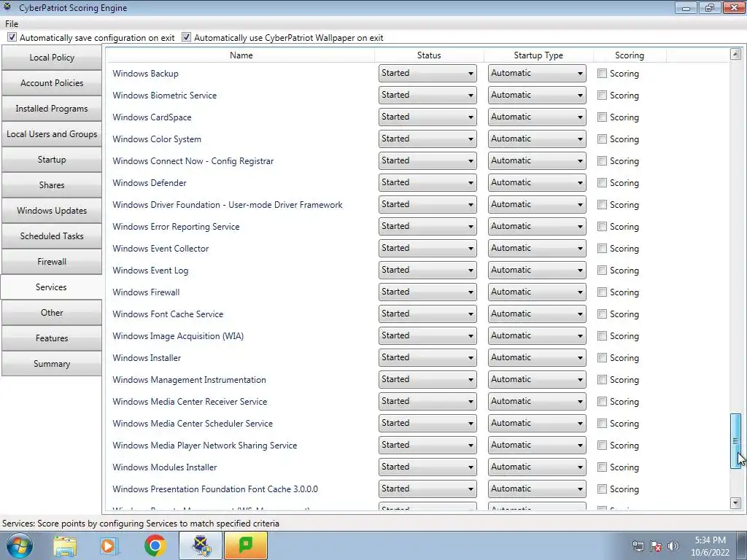Click the network tray icon

click(638, 546)
